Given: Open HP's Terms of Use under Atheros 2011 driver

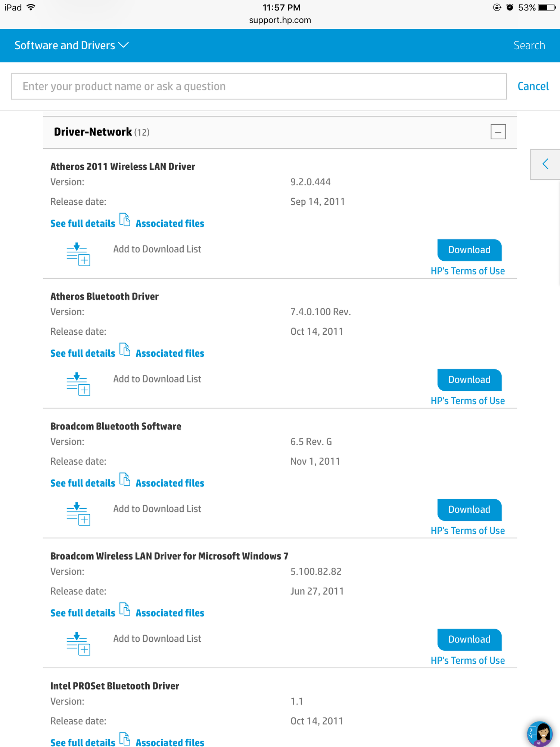Looking at the screenshot, I should point(468,270).
